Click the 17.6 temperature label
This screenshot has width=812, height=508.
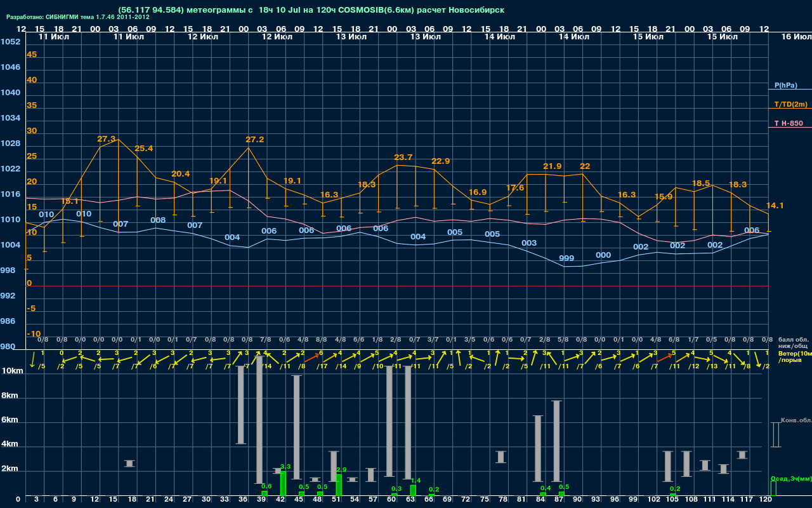[x=514, y=187]
